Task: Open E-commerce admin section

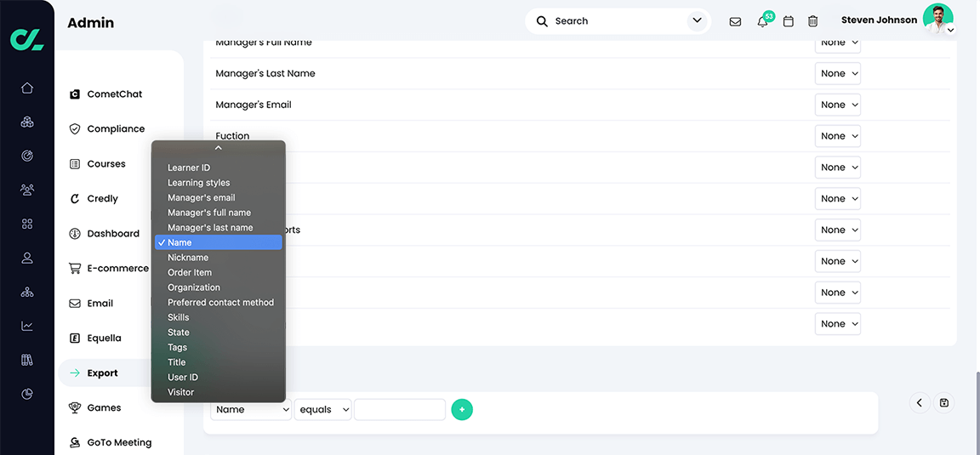Action: [x=109, y=269]
